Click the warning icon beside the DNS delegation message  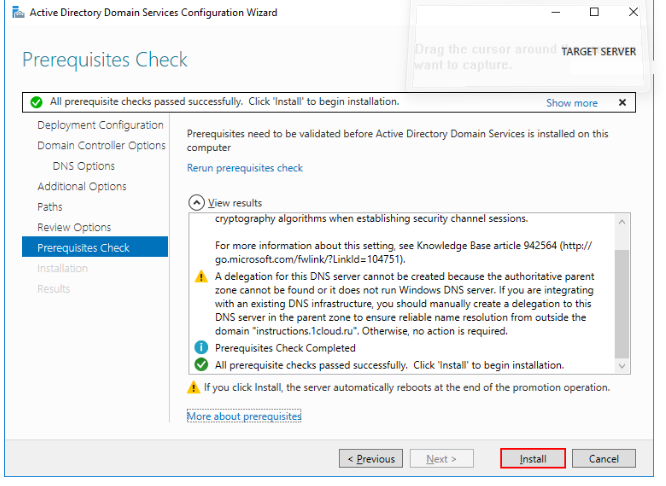coord(201,277)
